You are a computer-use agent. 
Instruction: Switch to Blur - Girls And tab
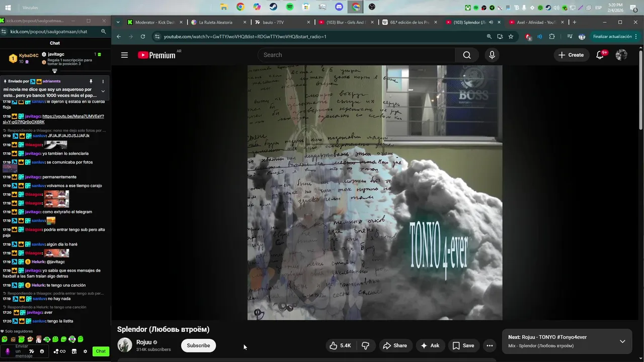click(346, 22)
